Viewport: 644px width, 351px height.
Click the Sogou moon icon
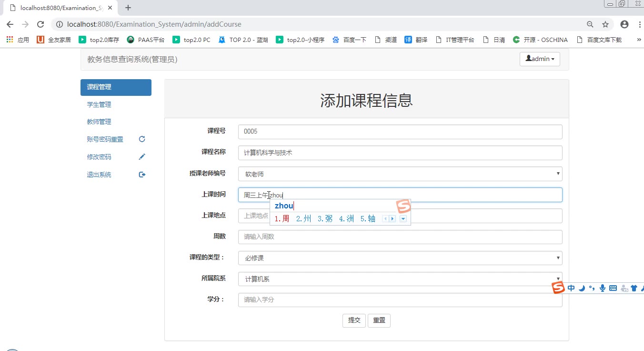pos(582,288)
